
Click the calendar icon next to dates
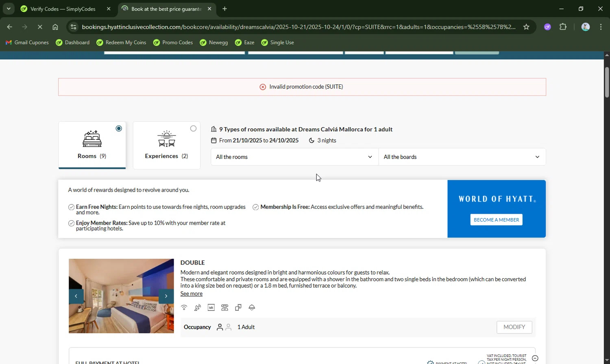[214, 141]
